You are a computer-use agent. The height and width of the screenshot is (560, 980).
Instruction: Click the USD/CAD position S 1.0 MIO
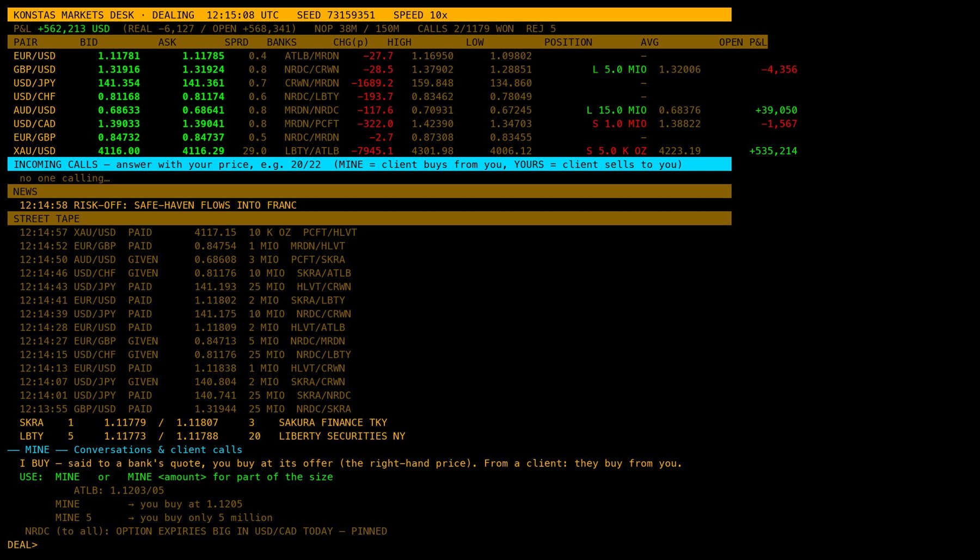[620, 124]
